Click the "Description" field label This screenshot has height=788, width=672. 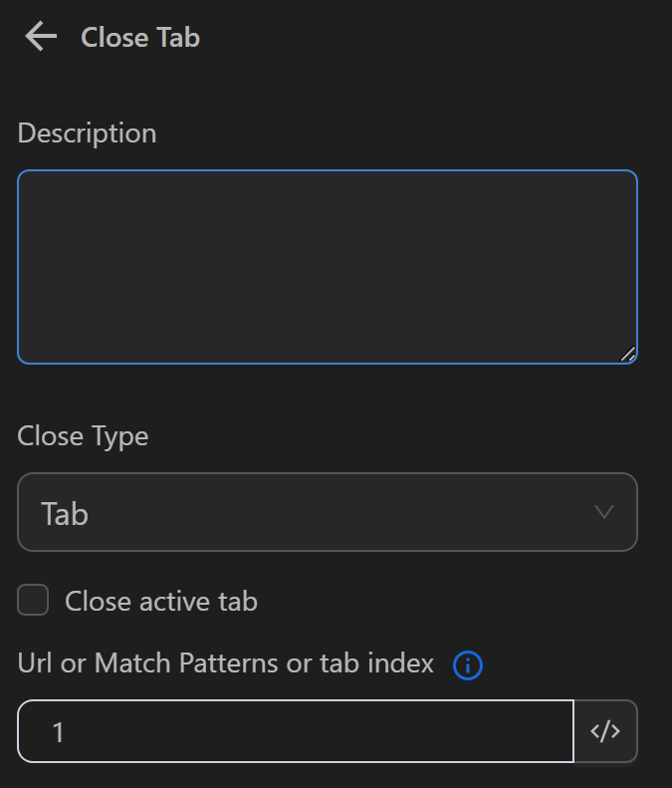[x=88, y=133]
